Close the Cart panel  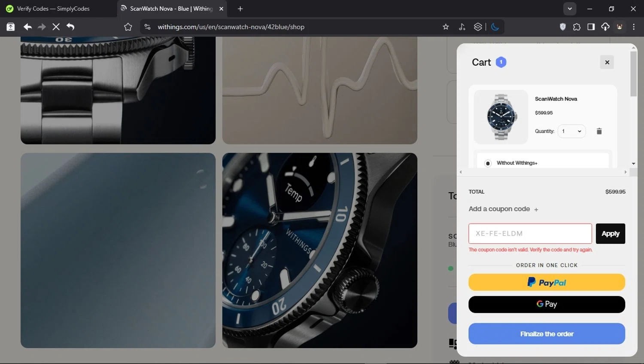(607, 62)
